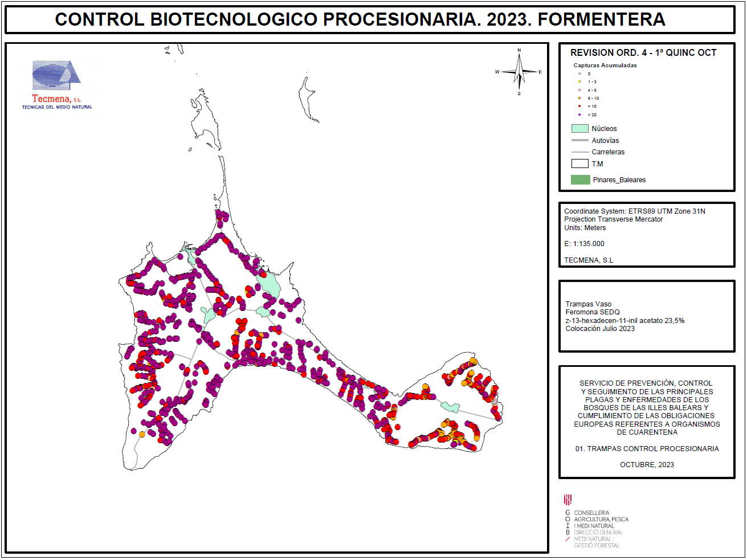
Task: Click the 'REVISION ORD. 4' legend title
Action: (643, 52)
